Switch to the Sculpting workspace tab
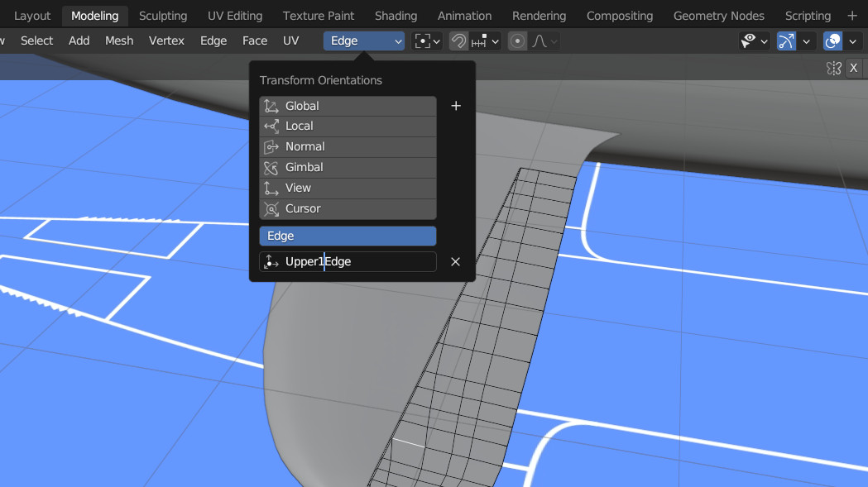The width and height of the screenshot is (868, 487). click(x=163, y=16)
